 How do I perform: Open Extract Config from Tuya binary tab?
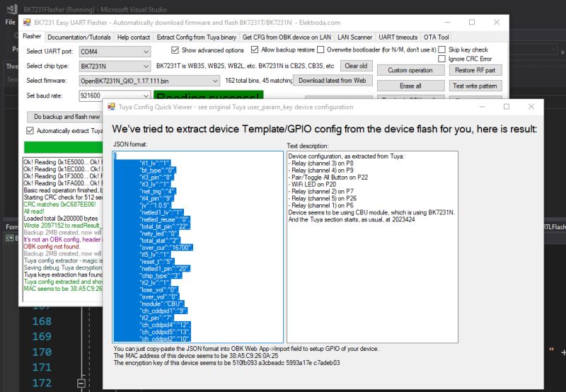[197, 38]
